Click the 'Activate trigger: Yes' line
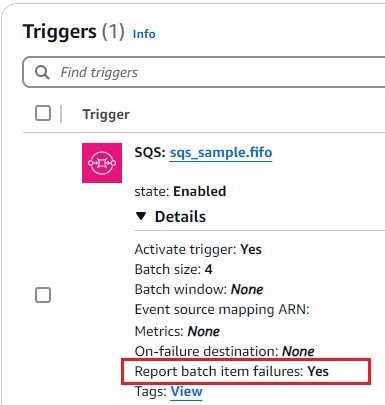 198,249
